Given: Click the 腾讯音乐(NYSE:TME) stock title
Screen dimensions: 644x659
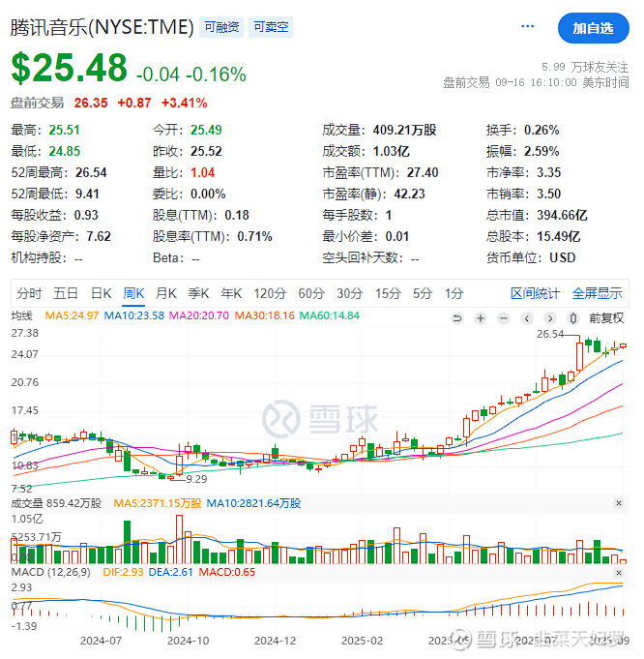Looking at the screenshot, I should tap(102, 27).
